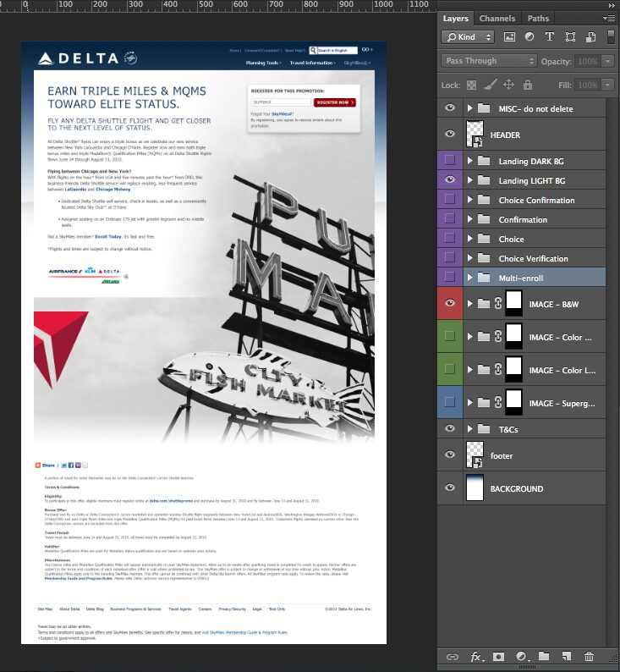Image resolution: width=620 pixels, height=672 pixels.
Task: Click Travel Information menu in Delta mockup
Action: tap(313, 63)
